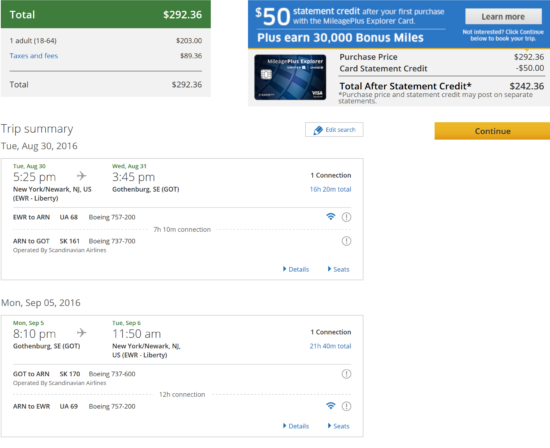Expand Details for the Sep 5 flight
550x448 pixels.
(296, 426)
